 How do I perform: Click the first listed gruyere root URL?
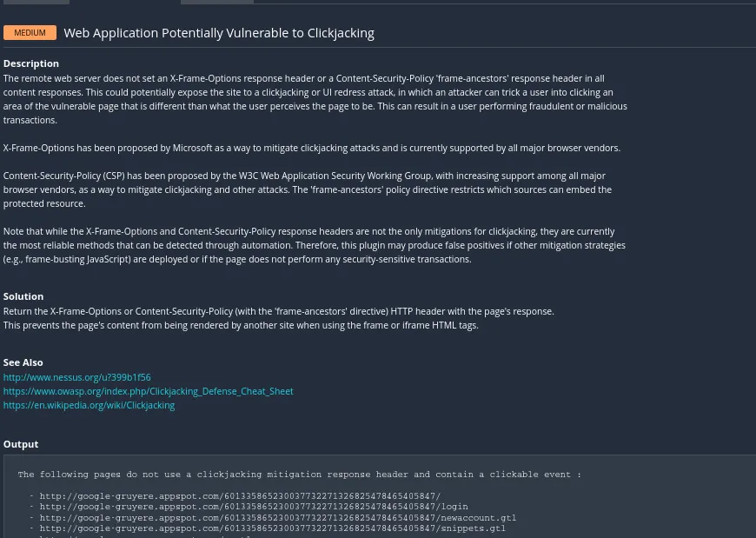[x=240, y=496]
